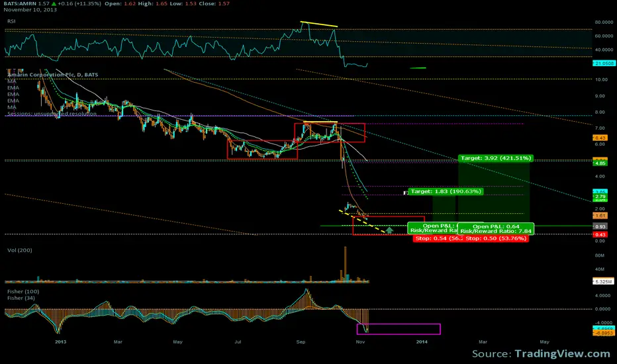Click the 5.325M volume value tag

pos(603,282)
